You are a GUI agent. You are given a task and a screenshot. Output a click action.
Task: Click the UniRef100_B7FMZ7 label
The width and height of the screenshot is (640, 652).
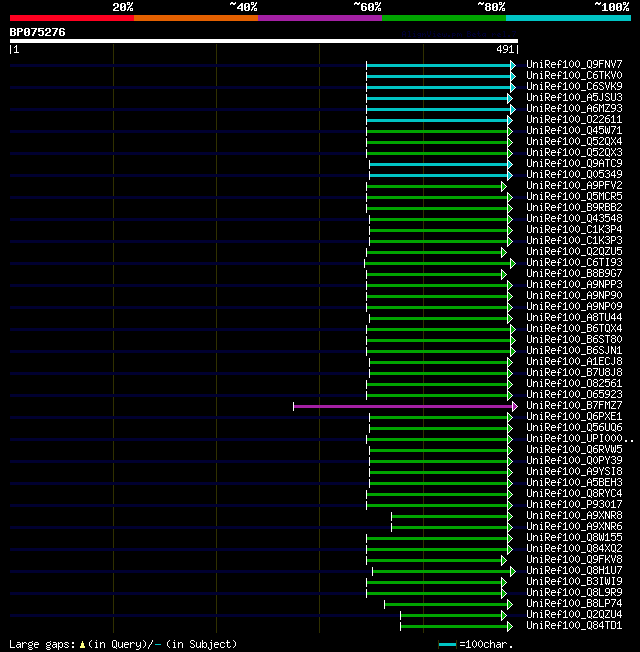[x=574, y=406]
